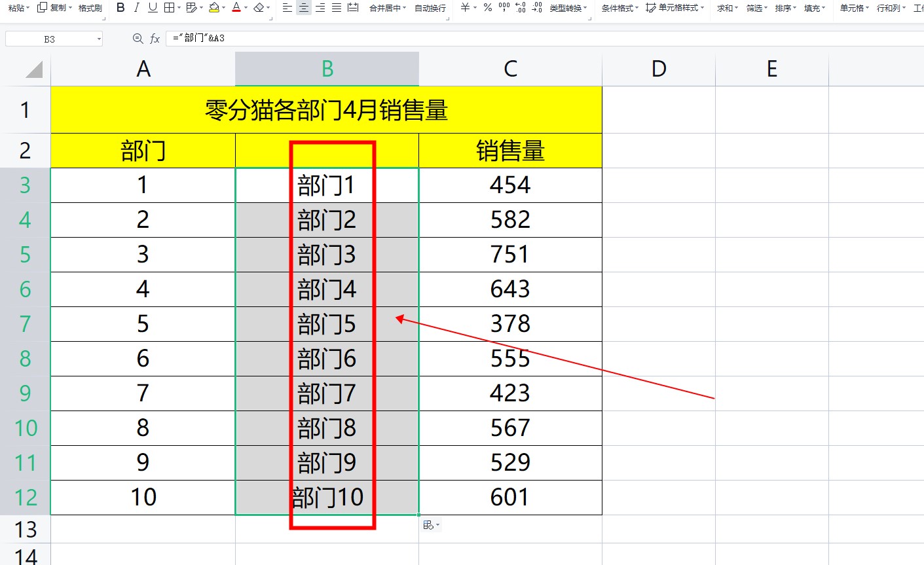Increase decimal places icon

pyautogui.click(x=521, y=8)
